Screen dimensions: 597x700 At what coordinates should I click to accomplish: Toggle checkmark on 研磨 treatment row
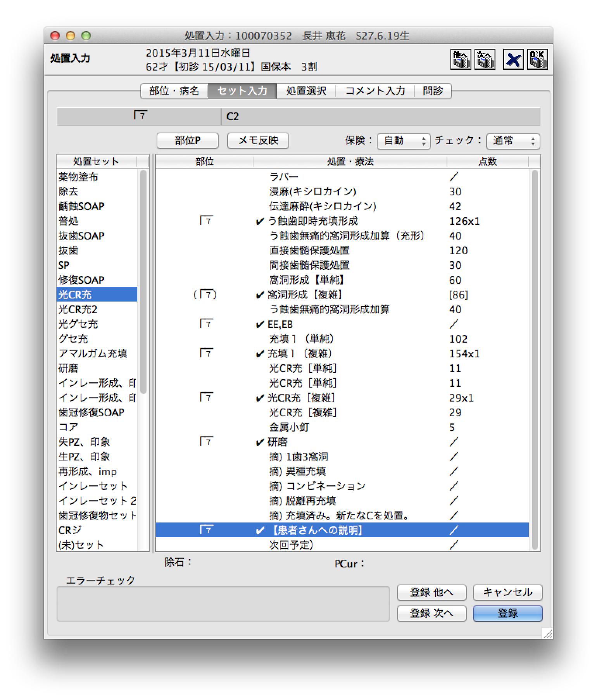[x=260, y=442]
